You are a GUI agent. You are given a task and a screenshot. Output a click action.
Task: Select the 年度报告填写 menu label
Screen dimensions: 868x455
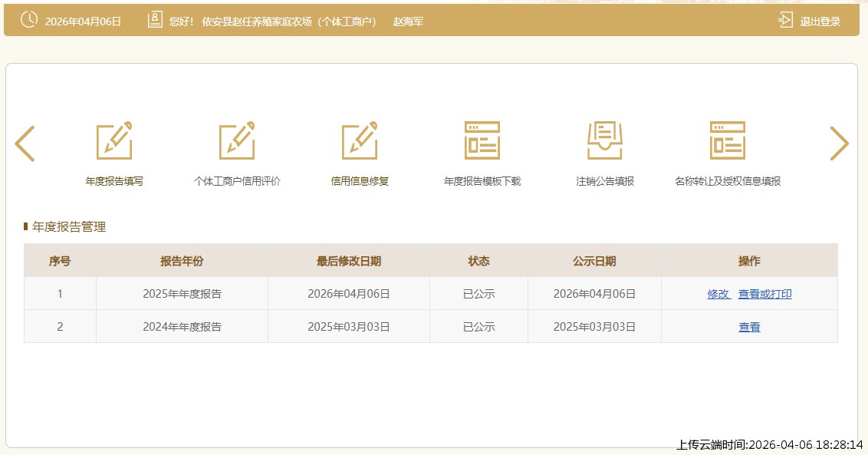(114, 182)
